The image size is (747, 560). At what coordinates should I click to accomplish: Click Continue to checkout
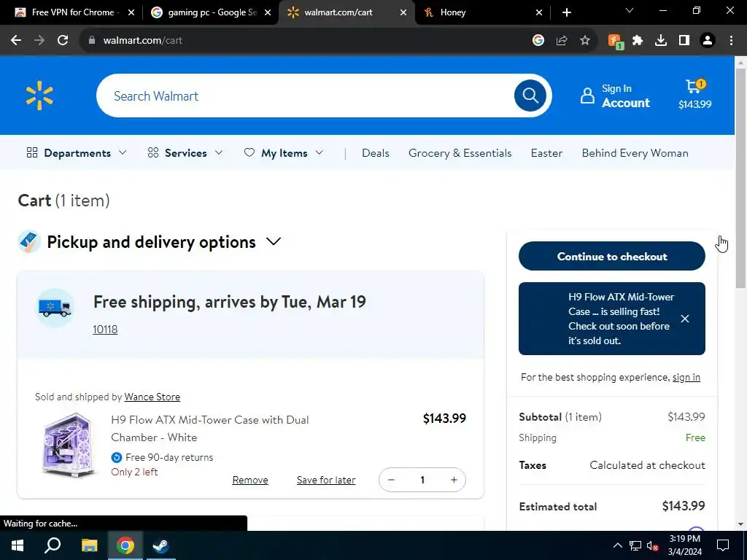[x=612, y=256]
